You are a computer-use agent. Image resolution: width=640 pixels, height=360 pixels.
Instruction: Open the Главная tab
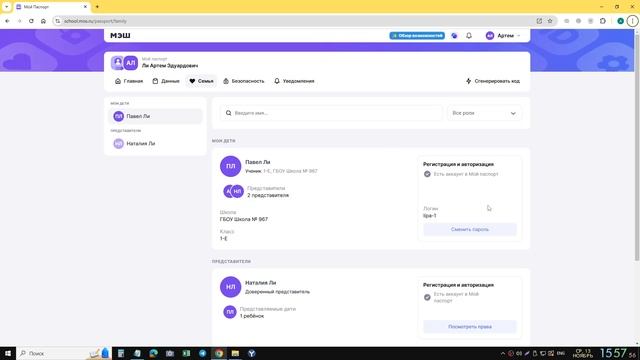point(129,81)
